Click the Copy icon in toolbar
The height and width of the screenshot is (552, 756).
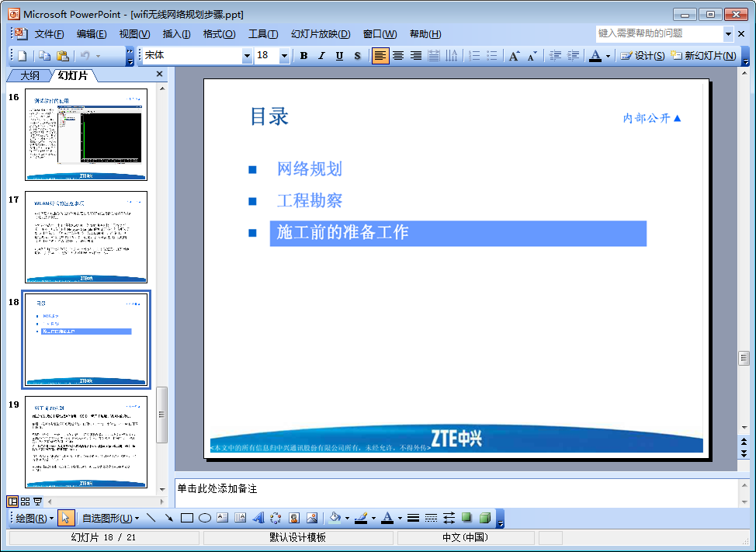tap(45, 56)
